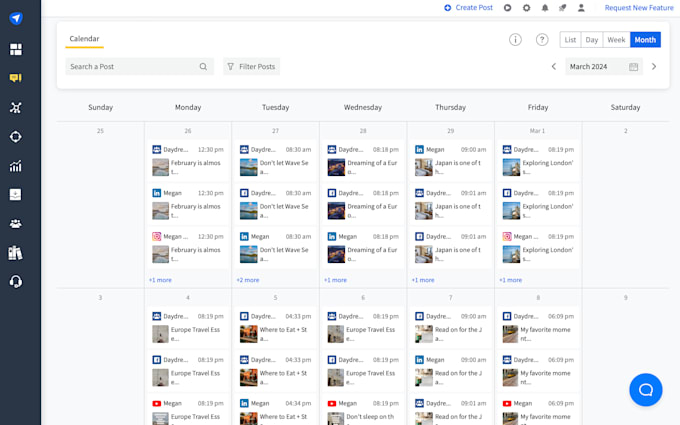Click Create Post button
Viewport: 680px width, 425px height.
468,8
